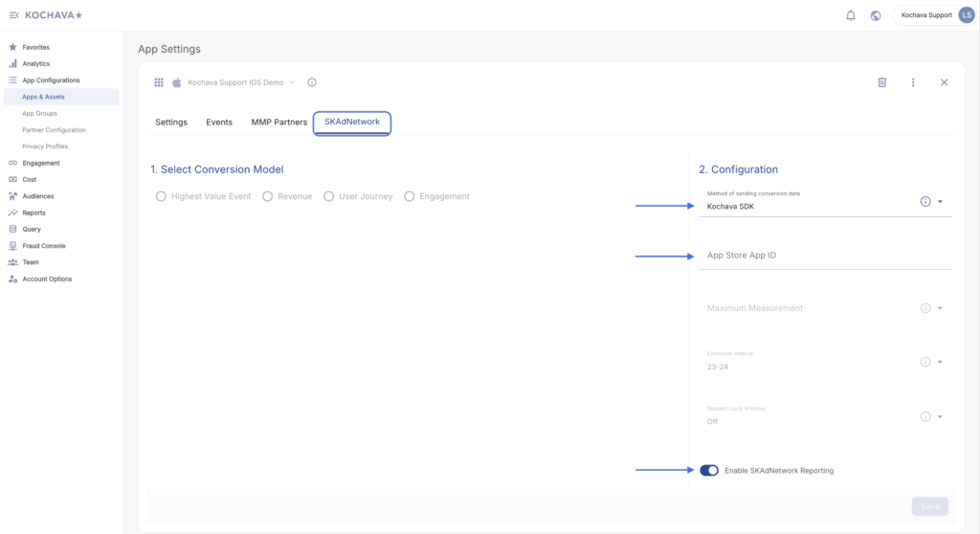Click the notification bell icon
Image resolution: width=980 pixels, height=534 pixels.
[851, 15]
